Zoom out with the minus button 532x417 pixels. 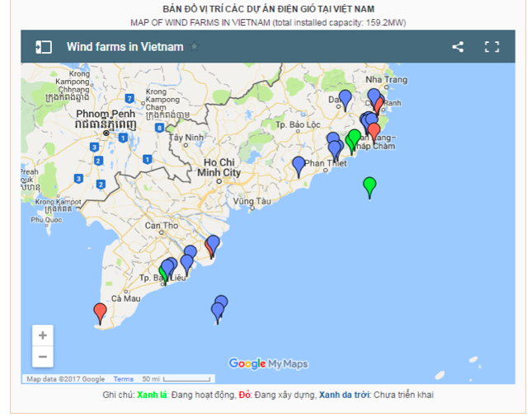(43, 357)
